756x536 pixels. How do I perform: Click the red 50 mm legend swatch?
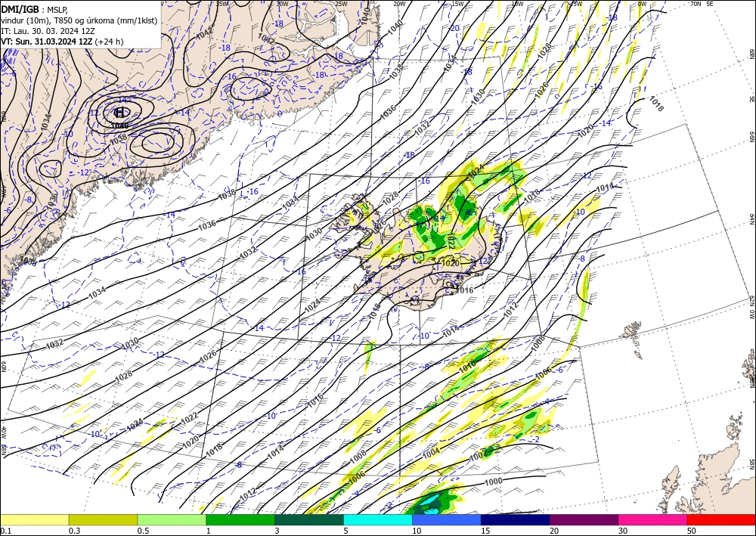[x=721, y=519]
